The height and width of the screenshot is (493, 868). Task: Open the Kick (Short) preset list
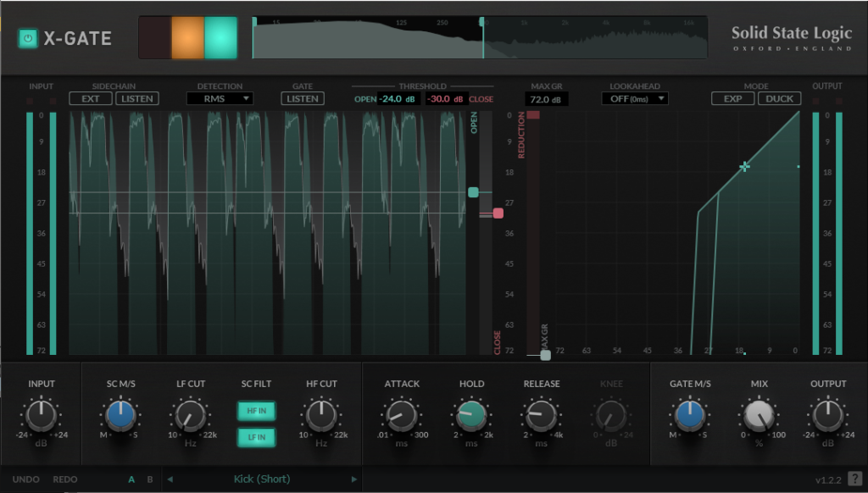pyautogui.click(x=261, y=479)
